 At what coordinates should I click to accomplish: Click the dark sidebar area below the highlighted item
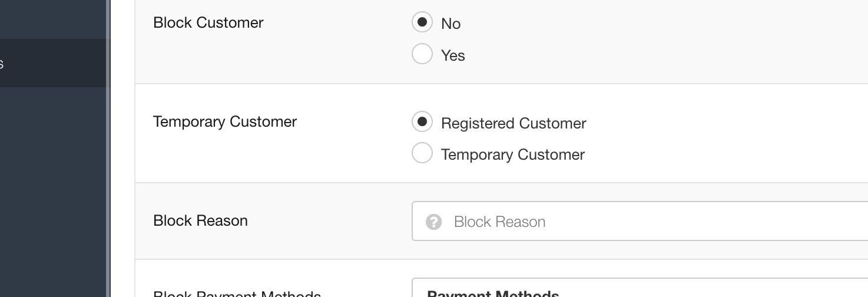pyautogui.click(x=53, y=192)
